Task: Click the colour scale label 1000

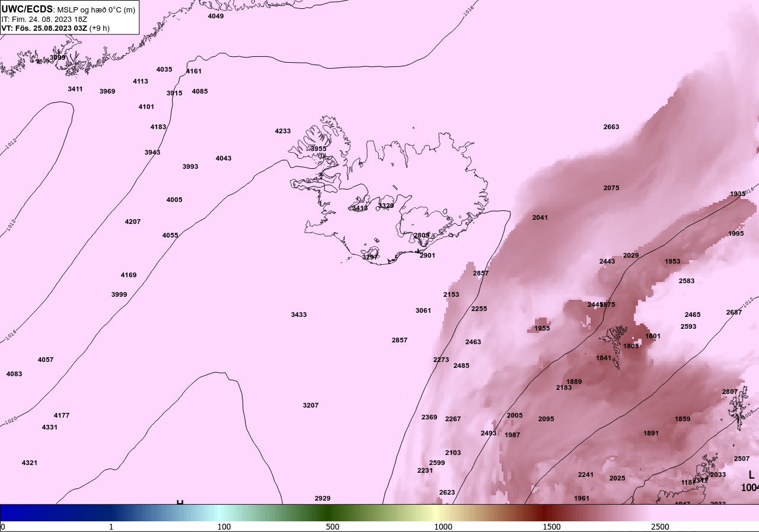Action: tap(443, 527)
